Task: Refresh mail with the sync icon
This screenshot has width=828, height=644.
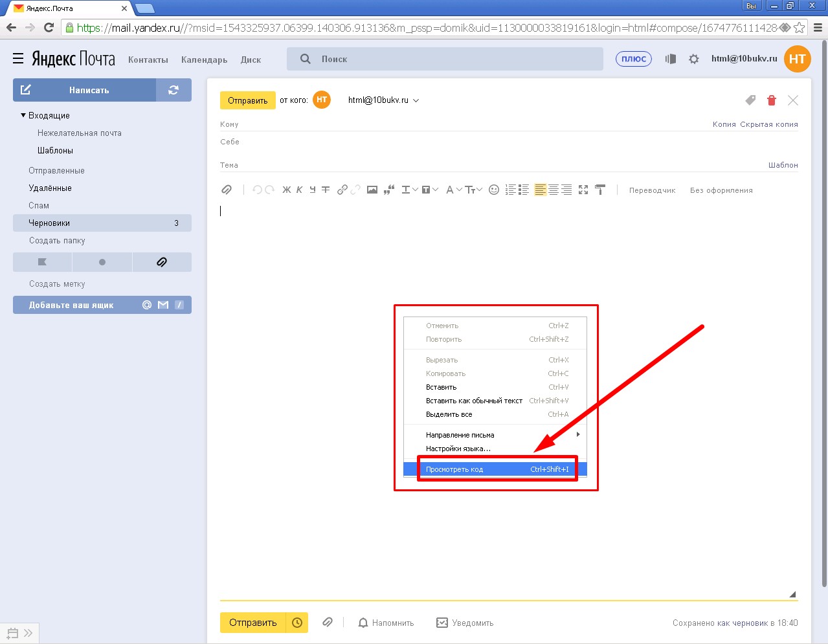Action: point(173,90)
